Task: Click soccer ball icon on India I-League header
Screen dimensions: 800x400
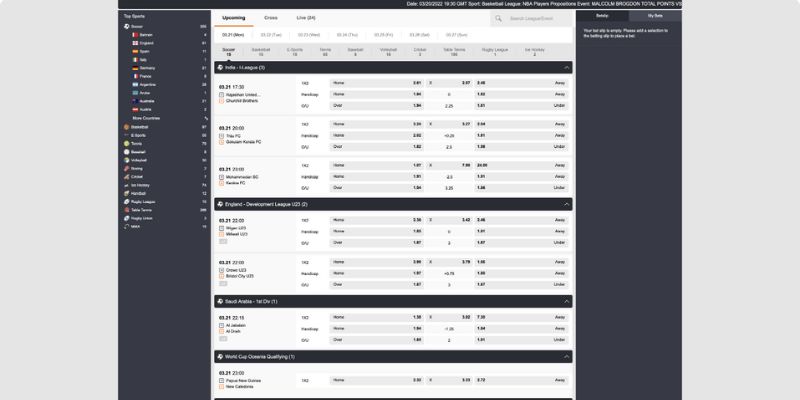Action: (220, 67)
